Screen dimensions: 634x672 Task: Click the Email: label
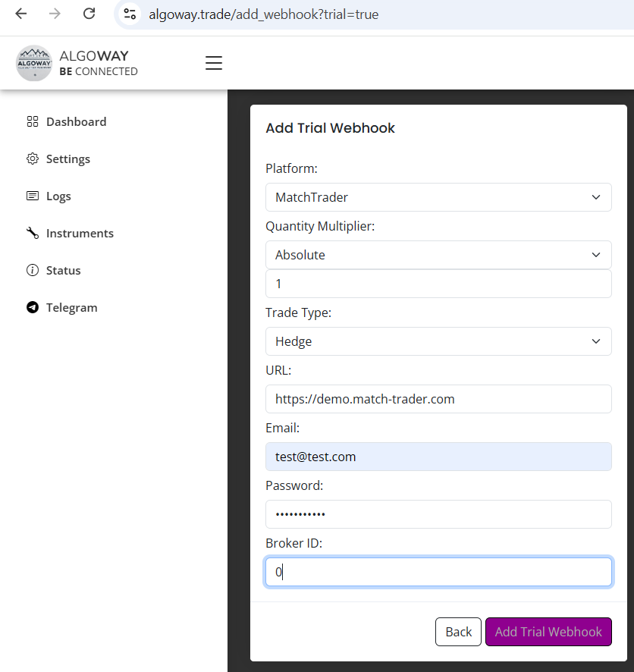click(282, 428)
